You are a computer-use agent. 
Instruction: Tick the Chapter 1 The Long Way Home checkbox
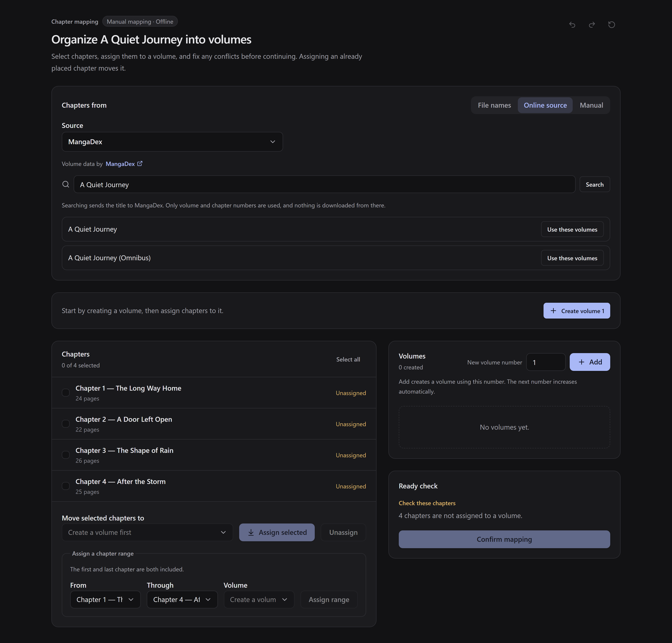tap(66, 392)
